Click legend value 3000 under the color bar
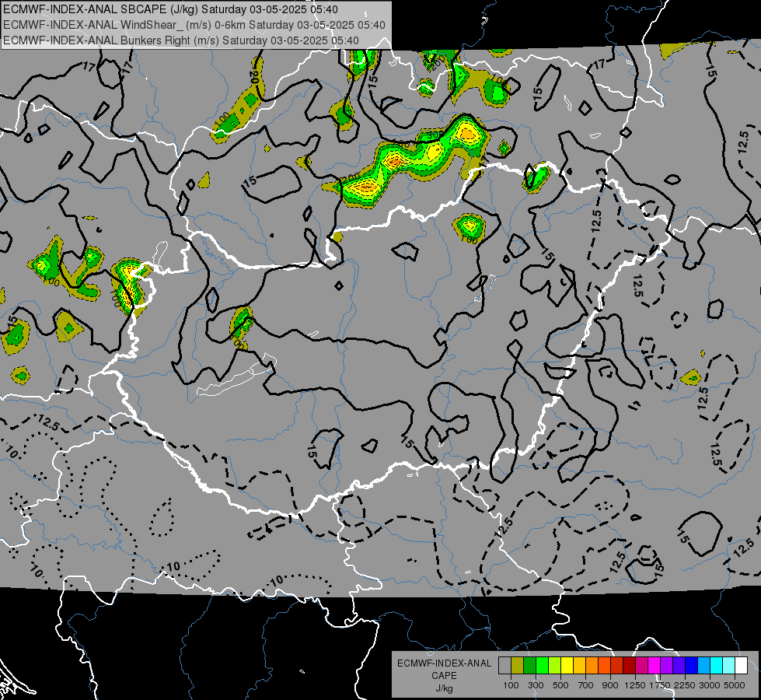Screen dimensions: 761x700 tap(710, 685)
